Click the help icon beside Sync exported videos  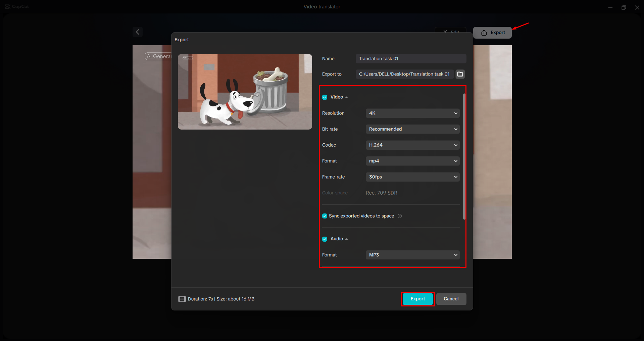click(400, 216)
